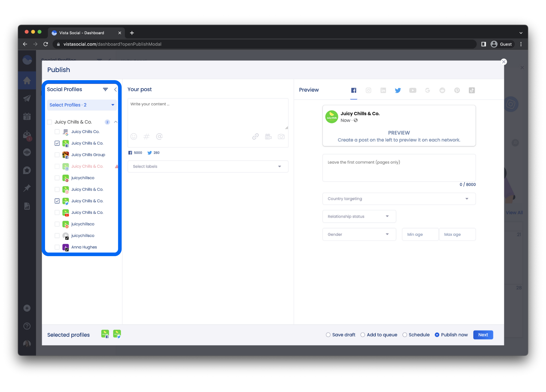The height and width of the screenshot is (392, 546).
Task: Check the juicychillsco Pinterest profile
Action: 57,178
